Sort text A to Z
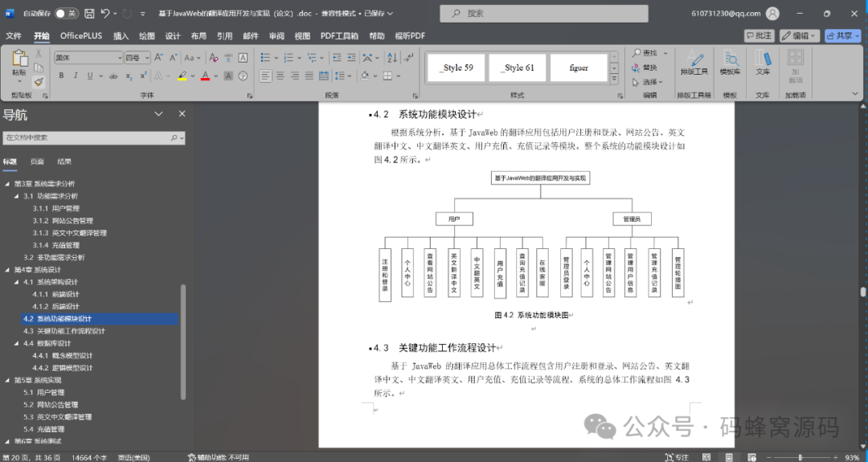868x462 pixels. [392, 58]
